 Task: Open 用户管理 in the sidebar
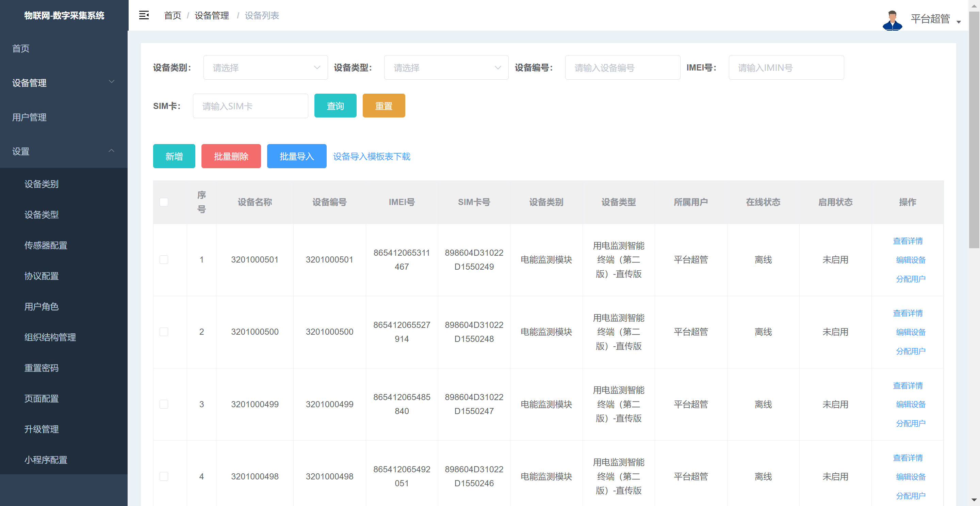[64, 117]
